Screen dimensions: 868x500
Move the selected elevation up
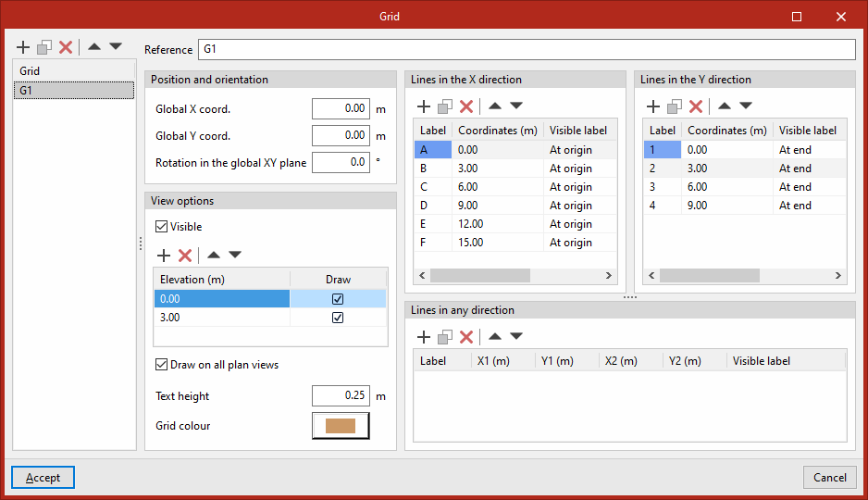214,255
